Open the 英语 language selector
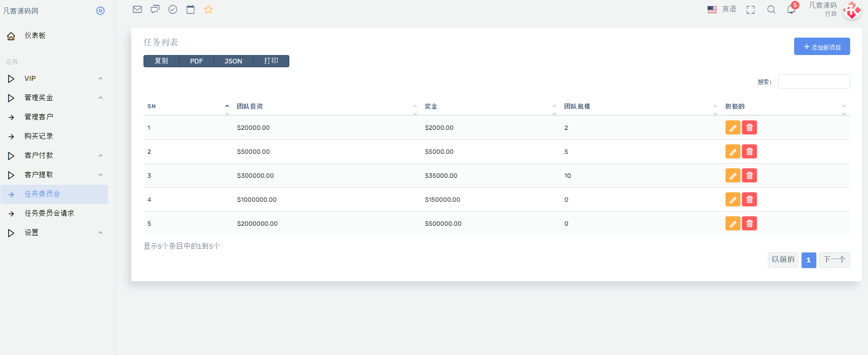Screen dimensions: 868x355 click(722, 9)
